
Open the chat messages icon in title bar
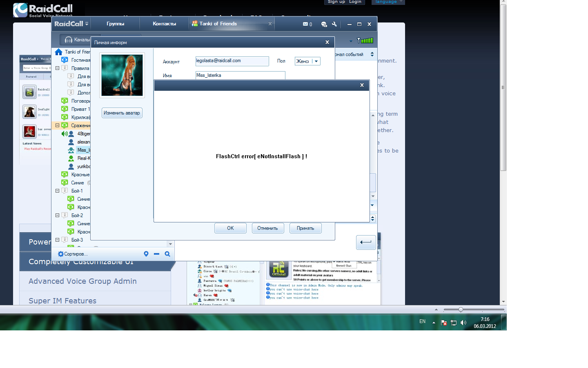click(x=324, y=24)
